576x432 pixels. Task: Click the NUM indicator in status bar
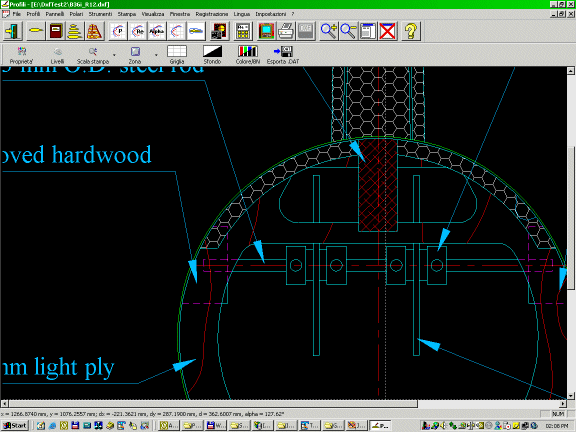click(558, 414)
